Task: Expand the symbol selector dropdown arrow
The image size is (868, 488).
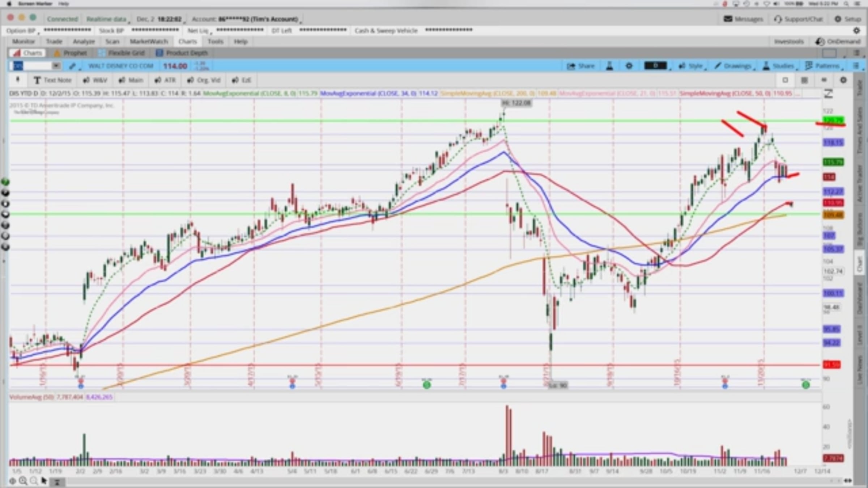Action: [x=56, y=66]
